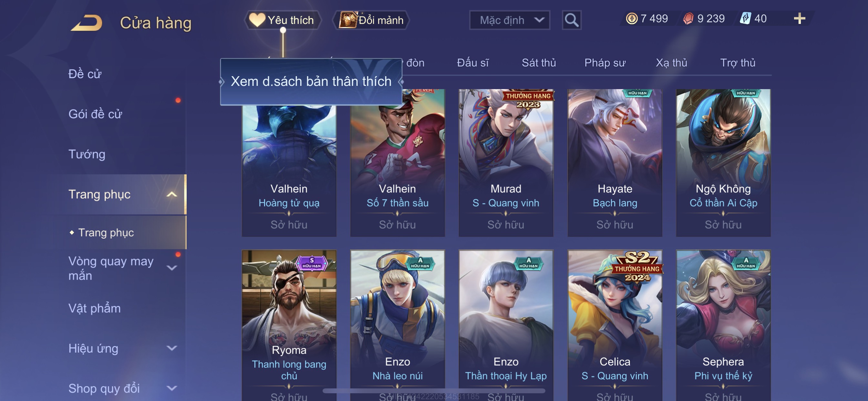This screenshot has width=868, height=401.
Task: Expand the Hiệu ứng sidebar menu
Action: [x=172, y=348]
